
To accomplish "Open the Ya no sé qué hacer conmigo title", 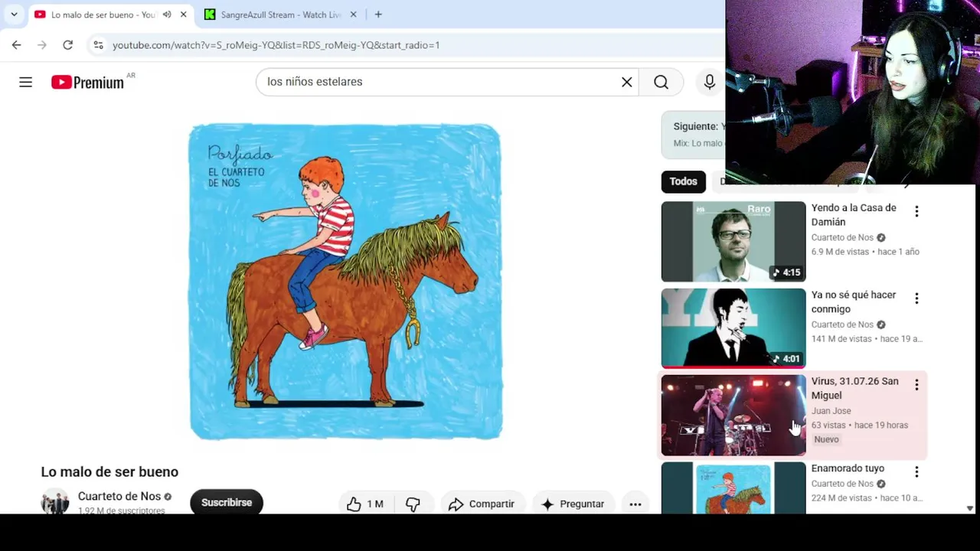I will click(854, 302).
